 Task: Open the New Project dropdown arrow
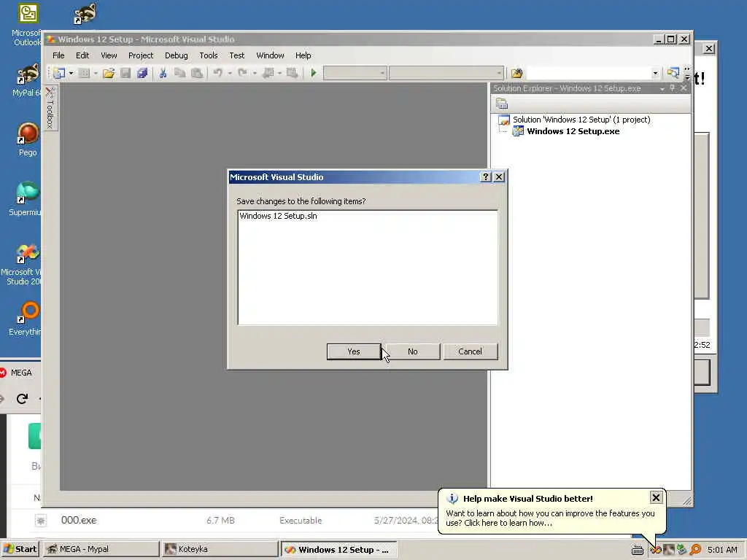coord(71,73)
